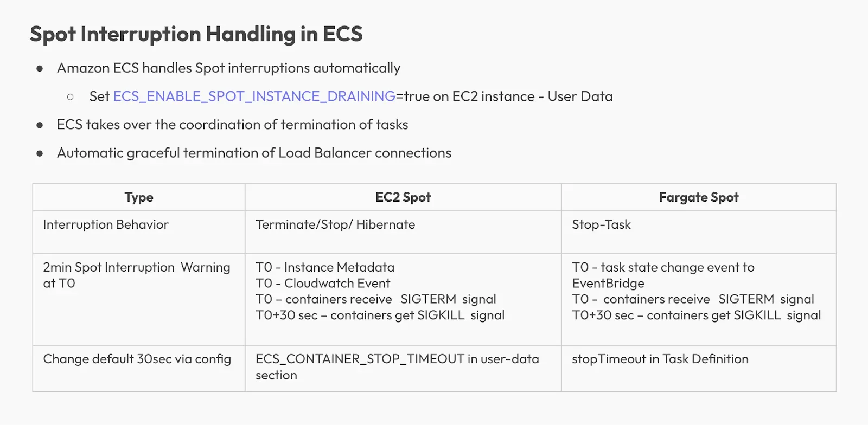This screenshot has height=425, width=868.
Task: Click the Change default 30sec via config cell
Action: click(x=137, y=359)
